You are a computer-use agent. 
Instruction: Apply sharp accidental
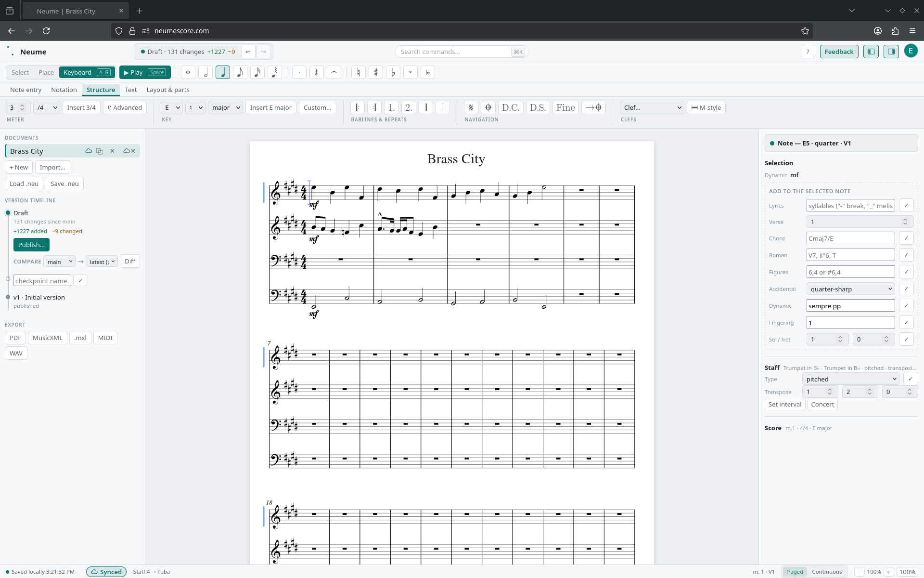click(376, 73)
